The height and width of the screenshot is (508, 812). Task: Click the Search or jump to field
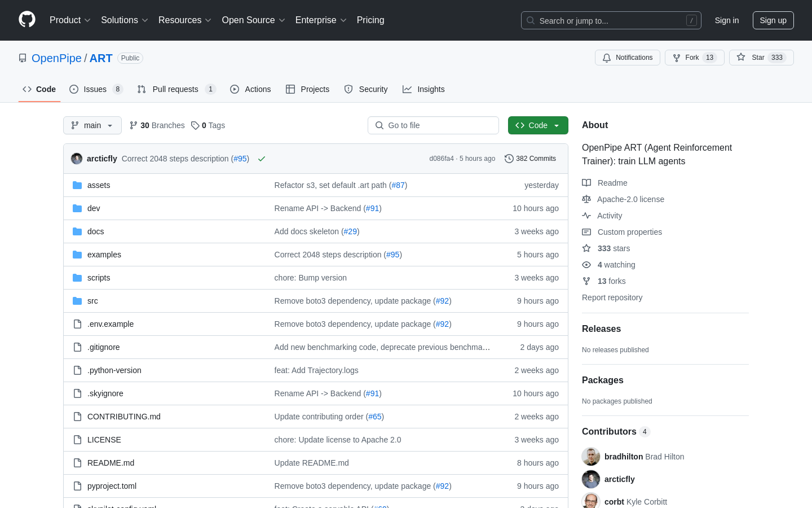point(611,20)
